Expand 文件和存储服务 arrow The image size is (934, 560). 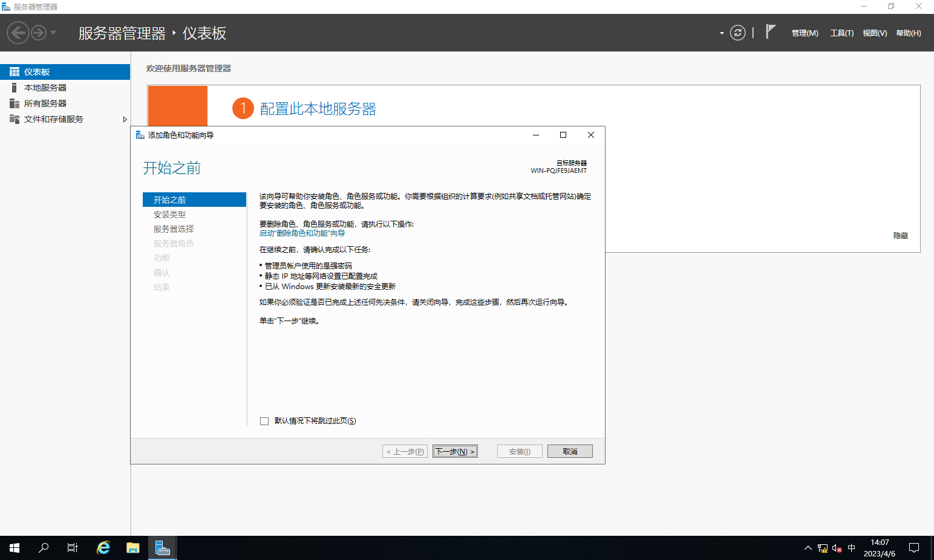click(125, 120)
